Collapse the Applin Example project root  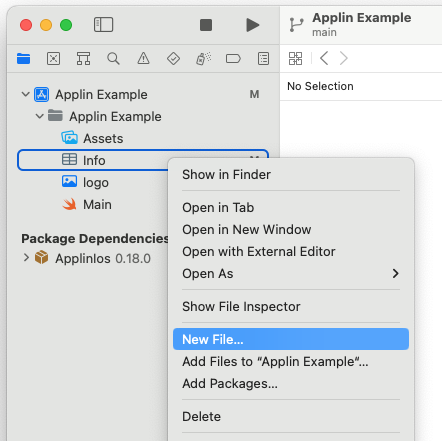(26, 94)
